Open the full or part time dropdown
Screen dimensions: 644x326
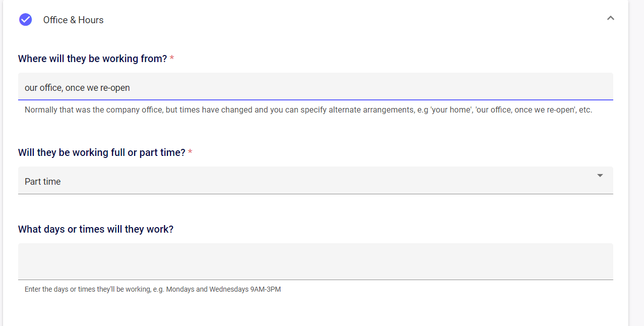point(315,181)
